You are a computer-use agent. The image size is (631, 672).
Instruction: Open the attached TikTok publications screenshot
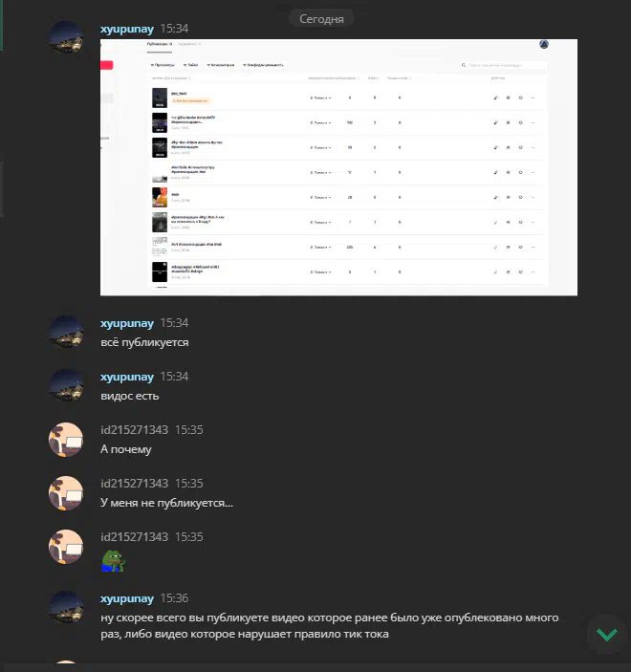pos(338,167)
